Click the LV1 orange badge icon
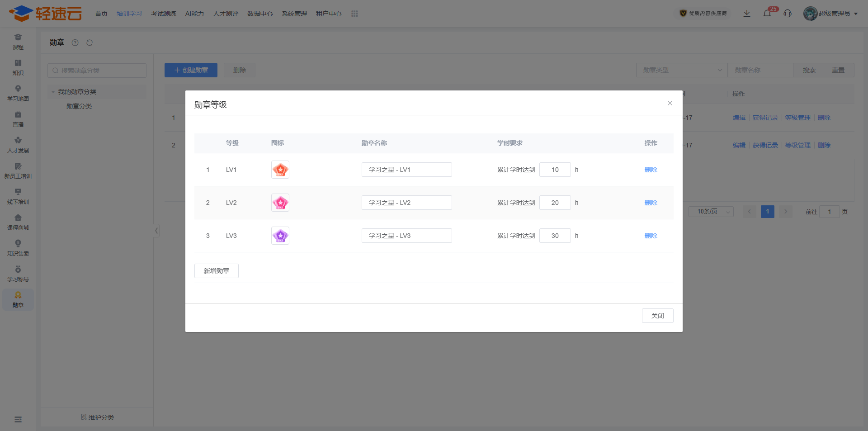Image resolution: width=868 pixels, height=431 pixels. pyautogui.click(x=280, y=170)
